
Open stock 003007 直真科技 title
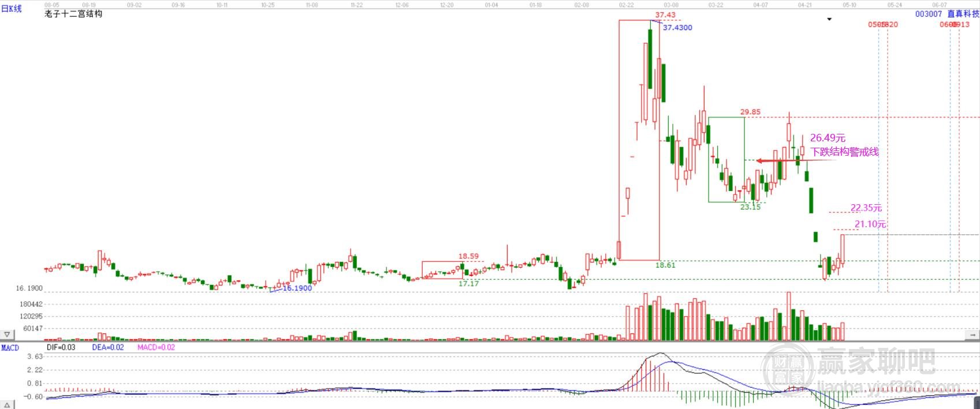point(947,14)
